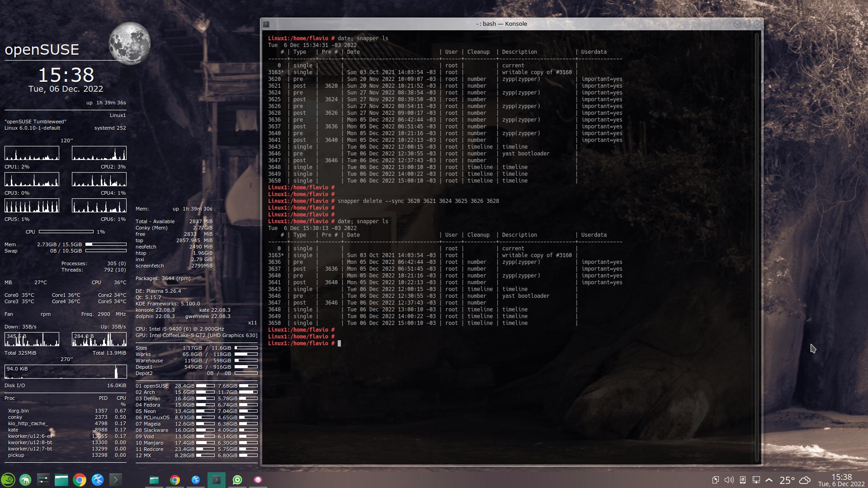The image size is (868, 488).
Task: Click 'Warehouse' storage row in Conky
Action: pyautogui.click(x=197, y=361)
